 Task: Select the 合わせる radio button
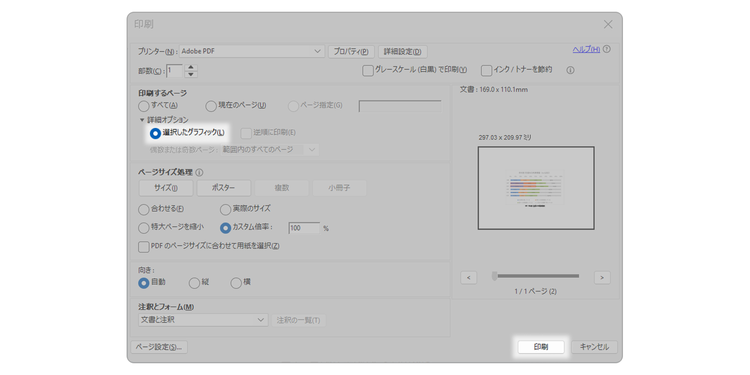click(143, 210)
